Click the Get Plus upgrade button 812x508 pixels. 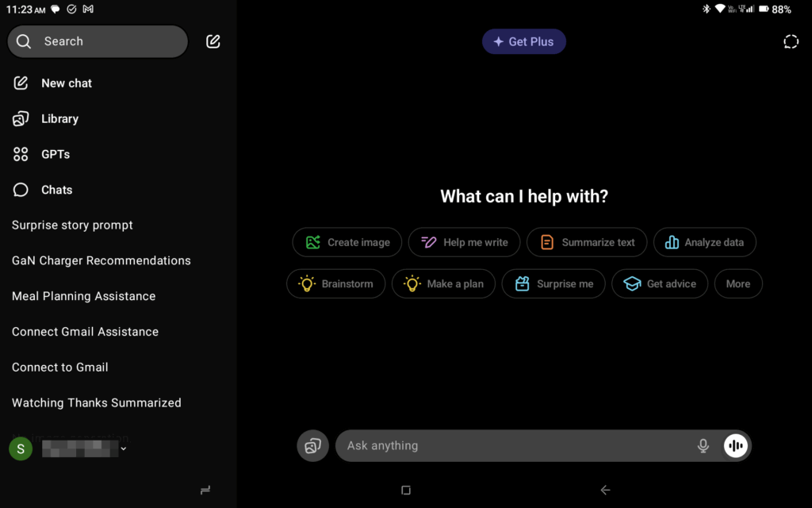pyautogui.click(x=523, y=41)
